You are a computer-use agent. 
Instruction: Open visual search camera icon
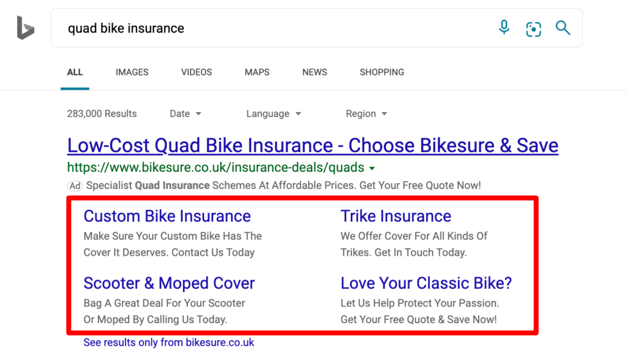click(x=533, y=28)
